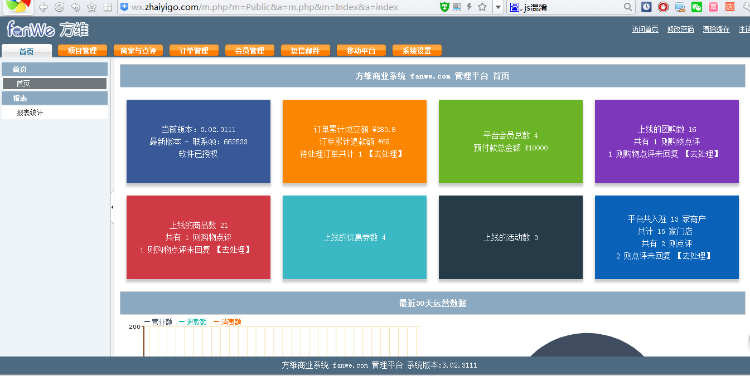Collapse the sidebar with the divider arrow handle
This screenshot has width=750, height=376.
(x=112, y=207)
